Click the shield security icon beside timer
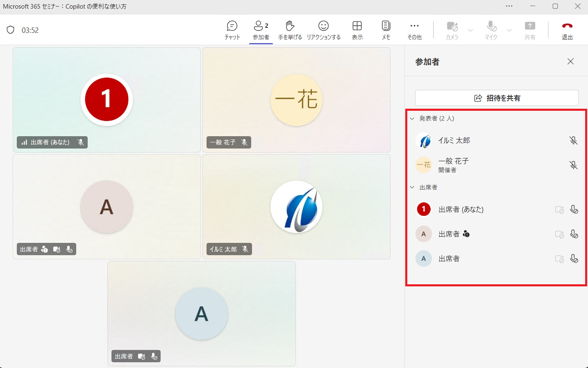Viewport: 588px width, 368px height. (11, 30)
